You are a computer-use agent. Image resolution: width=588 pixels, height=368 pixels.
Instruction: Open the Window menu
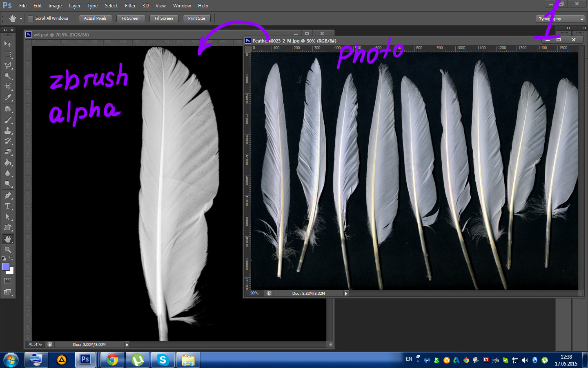coord(182,6)
